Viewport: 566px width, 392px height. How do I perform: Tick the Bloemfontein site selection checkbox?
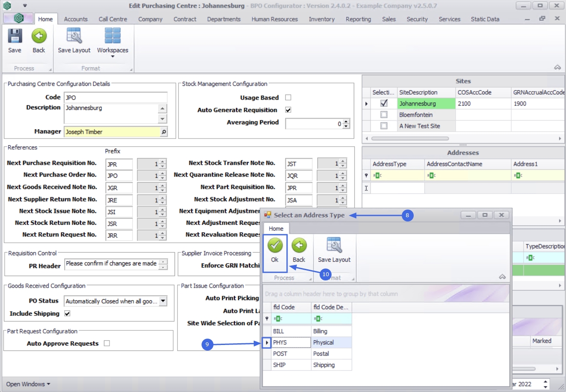click(384, 115)
